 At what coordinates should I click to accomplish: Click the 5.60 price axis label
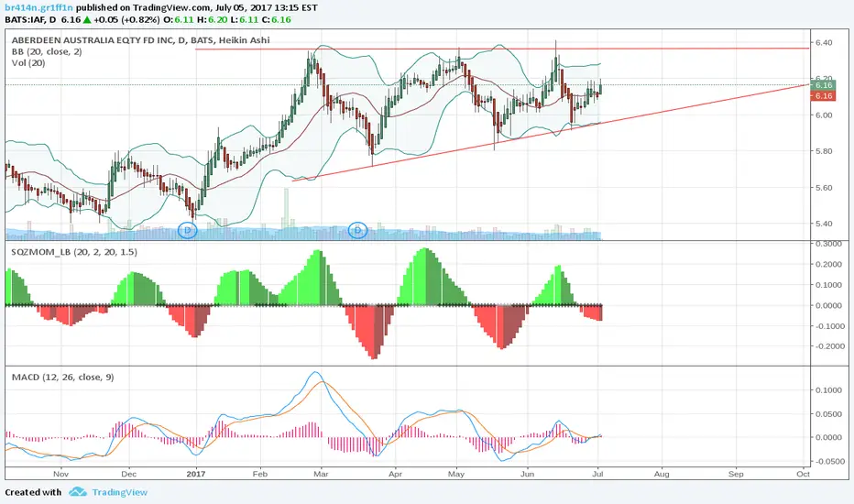(824, 188)
